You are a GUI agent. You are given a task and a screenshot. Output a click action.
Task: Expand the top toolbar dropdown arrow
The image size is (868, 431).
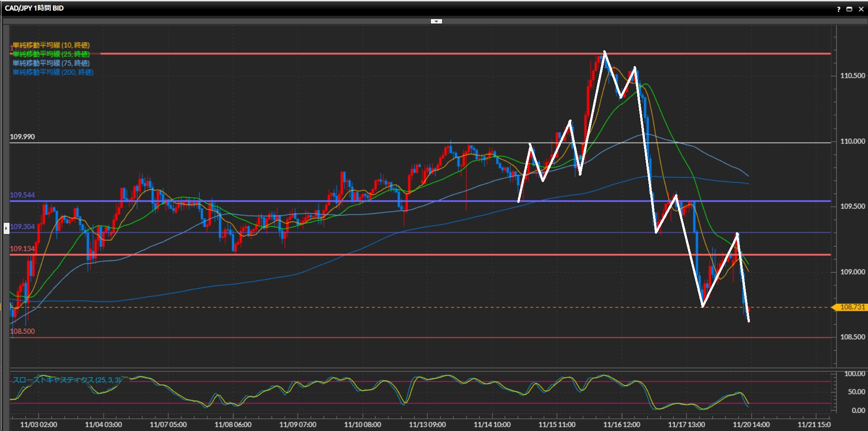tap(436, 21)
